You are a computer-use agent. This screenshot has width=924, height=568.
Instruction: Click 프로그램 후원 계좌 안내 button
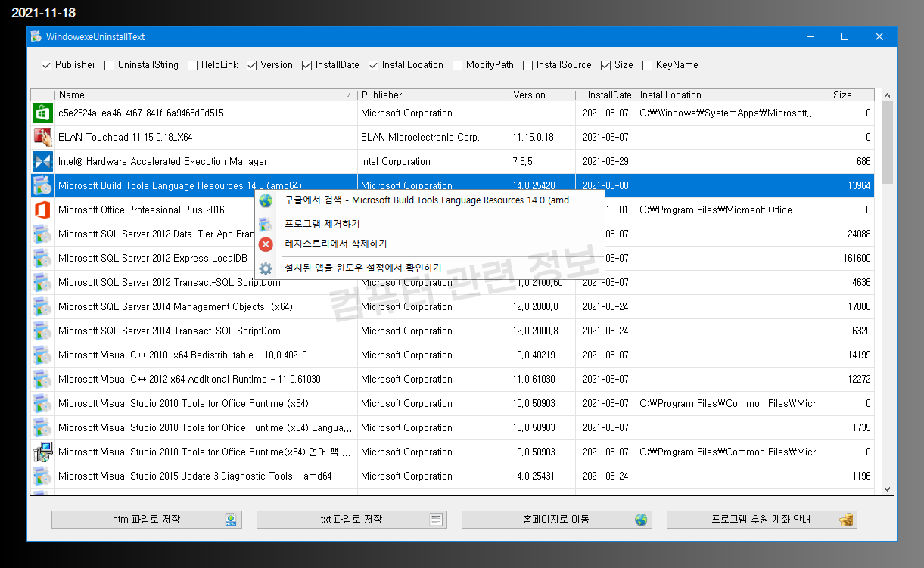pyautogui.click(x=762, y=520)
